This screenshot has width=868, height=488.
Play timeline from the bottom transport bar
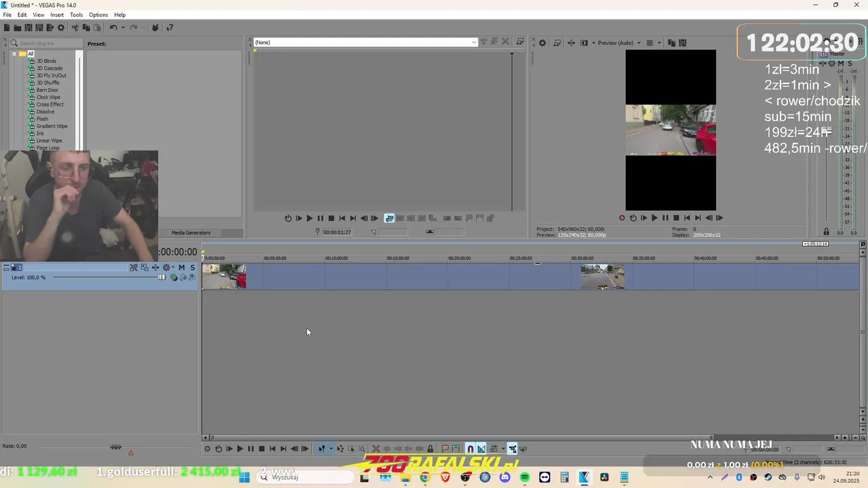pyautogui.click(x=239, y=449)
